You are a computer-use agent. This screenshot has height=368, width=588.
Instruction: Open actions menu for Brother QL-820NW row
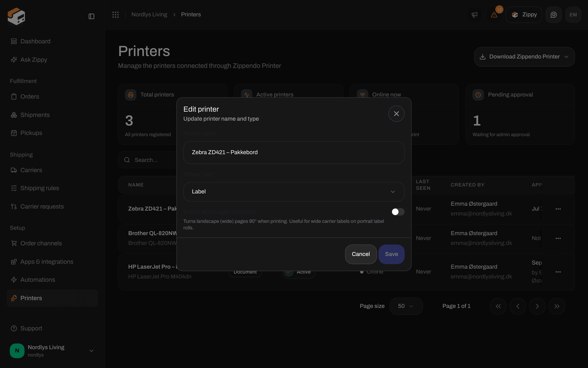[558, 238]
